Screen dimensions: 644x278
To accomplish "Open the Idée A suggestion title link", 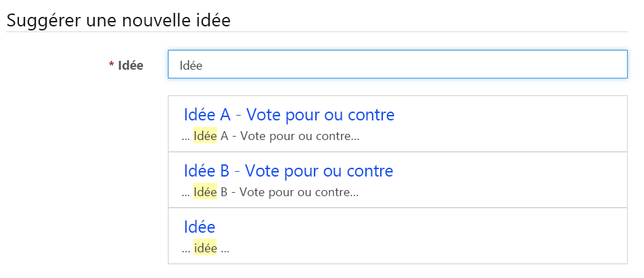I will (x=289, y=115).
